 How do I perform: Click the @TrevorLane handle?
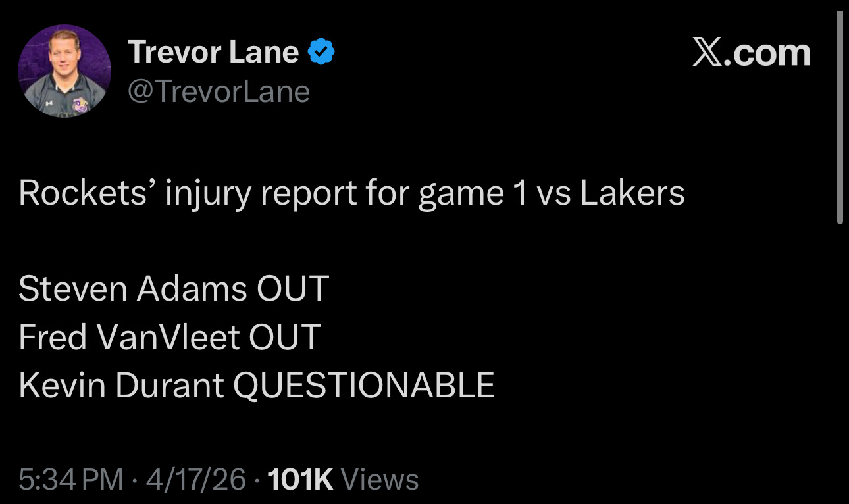[x=219, y=92]
